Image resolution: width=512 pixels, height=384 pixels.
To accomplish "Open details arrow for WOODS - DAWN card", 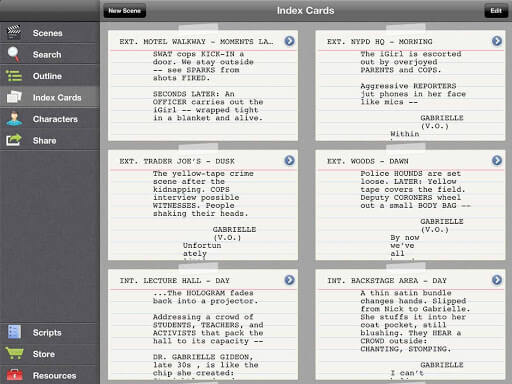I will pyautogui.click(x=497, y=161).
